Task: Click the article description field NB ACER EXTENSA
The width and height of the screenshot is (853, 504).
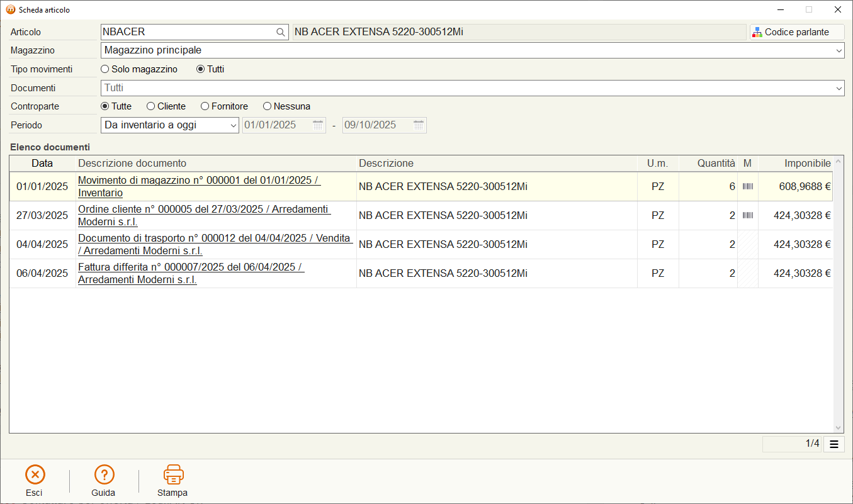Action: (519, 31)
